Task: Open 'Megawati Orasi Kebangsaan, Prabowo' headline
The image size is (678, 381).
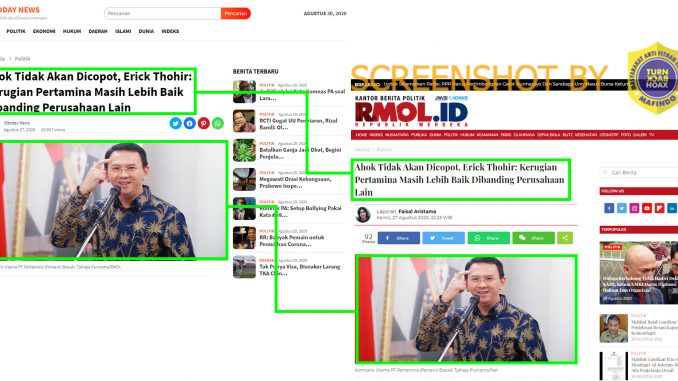Action: tap(295, 182)
